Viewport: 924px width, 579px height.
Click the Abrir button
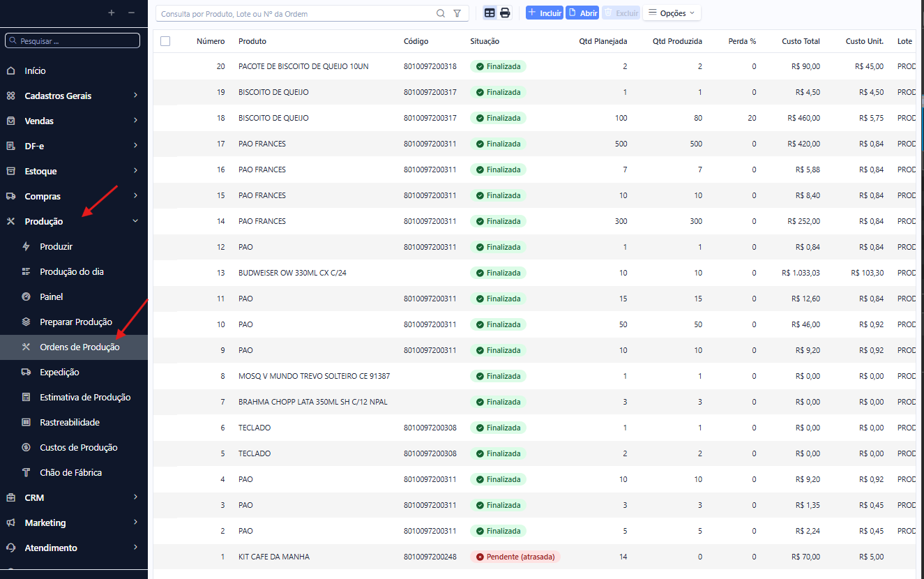[x=582, y=13]
